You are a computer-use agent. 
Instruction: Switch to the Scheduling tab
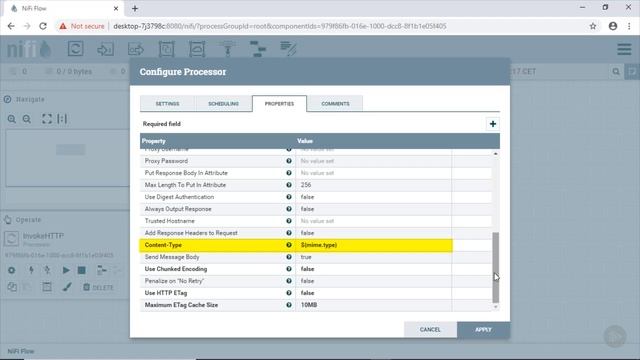point(223,104)
